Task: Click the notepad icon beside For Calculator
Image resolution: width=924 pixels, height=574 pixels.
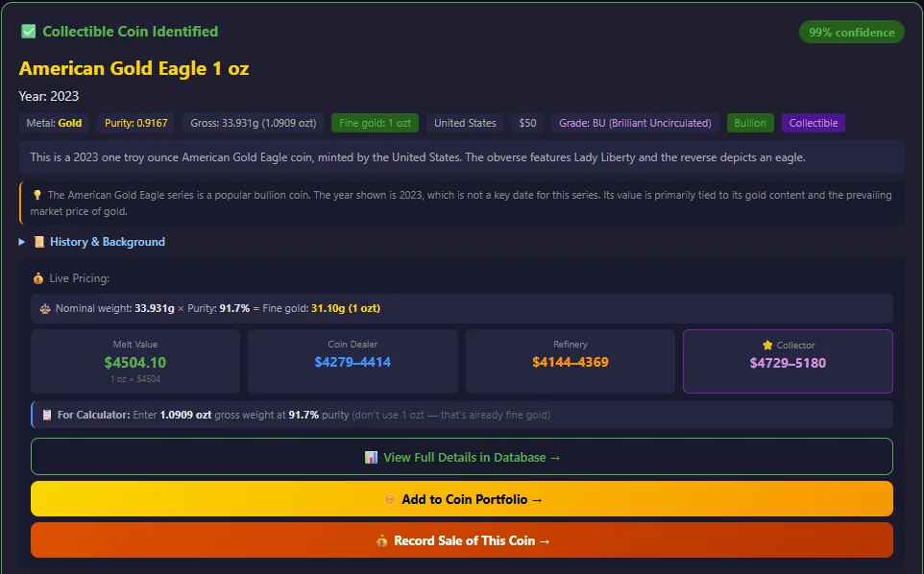Action: [47, 415]
